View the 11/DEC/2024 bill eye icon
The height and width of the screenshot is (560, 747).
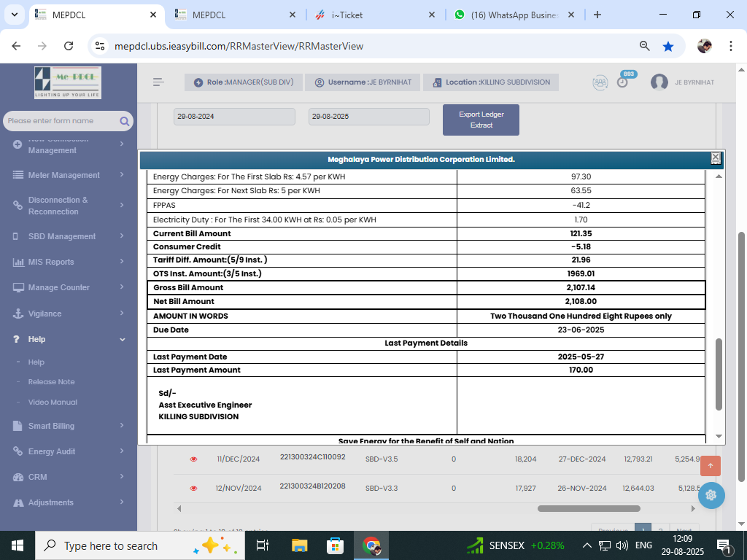click(193, 459)
